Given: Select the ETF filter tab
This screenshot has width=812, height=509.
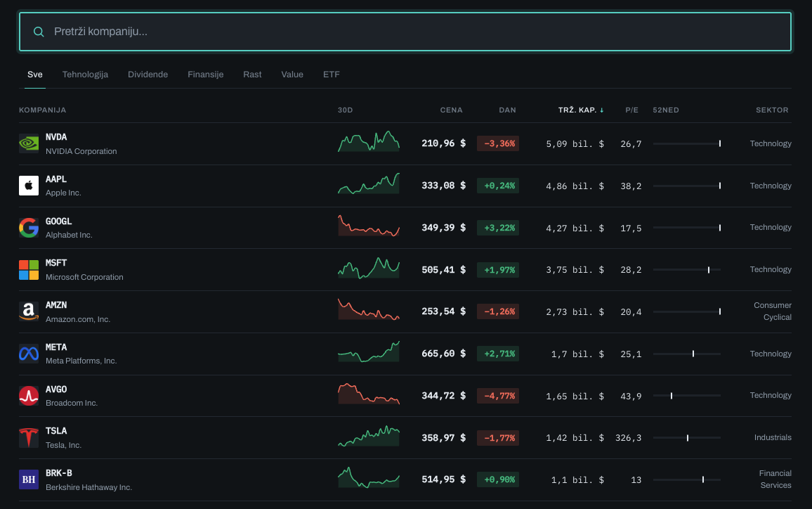Looking at the screenshot, I should tap(332, 75).
